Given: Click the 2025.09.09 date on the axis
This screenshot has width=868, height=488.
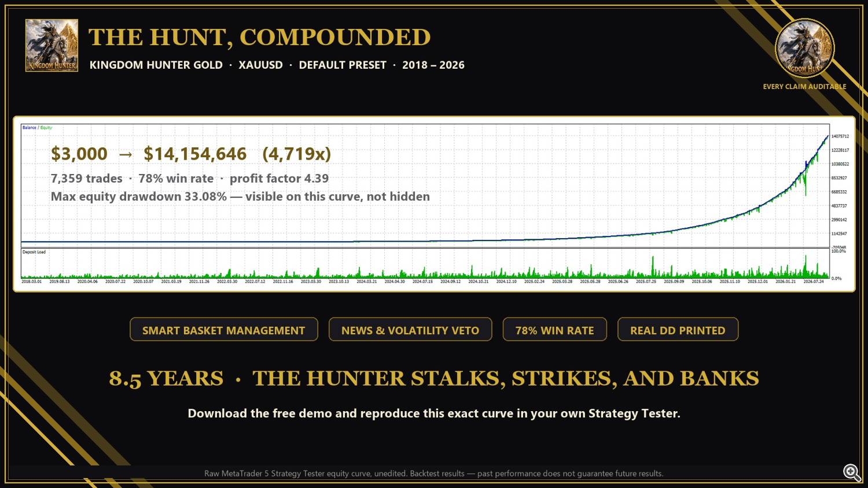Looking at the screenshot, I should pyautogui.click(x=674, y=282).
